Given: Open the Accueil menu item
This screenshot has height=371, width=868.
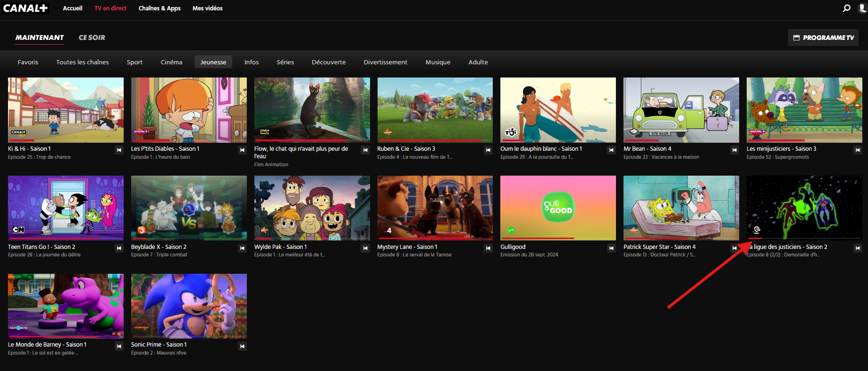Looking at the screenshot, I should click(x=72, y=8).
